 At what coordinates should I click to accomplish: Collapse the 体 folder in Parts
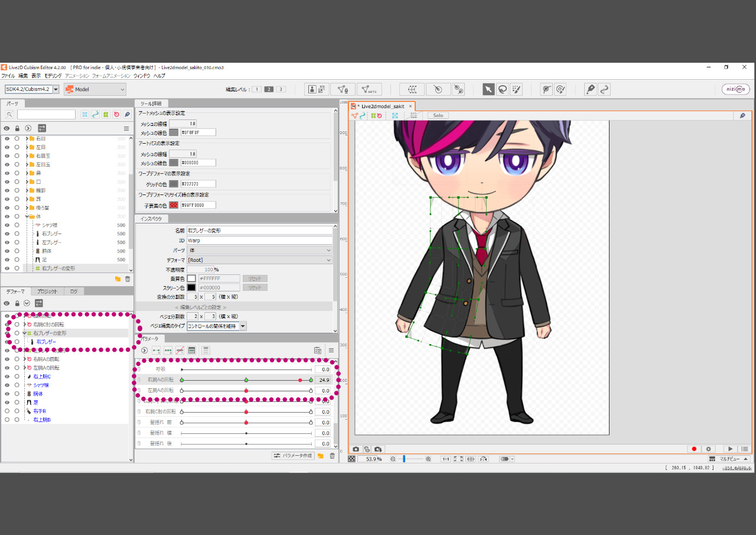pos(27,216)
